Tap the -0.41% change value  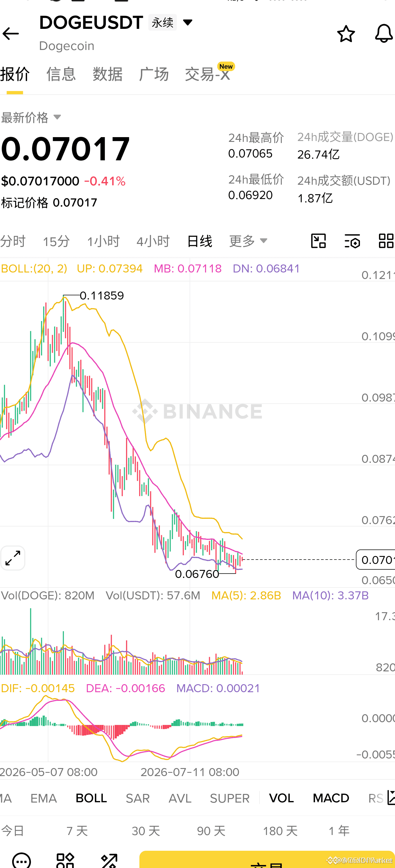tap(105, 181)
